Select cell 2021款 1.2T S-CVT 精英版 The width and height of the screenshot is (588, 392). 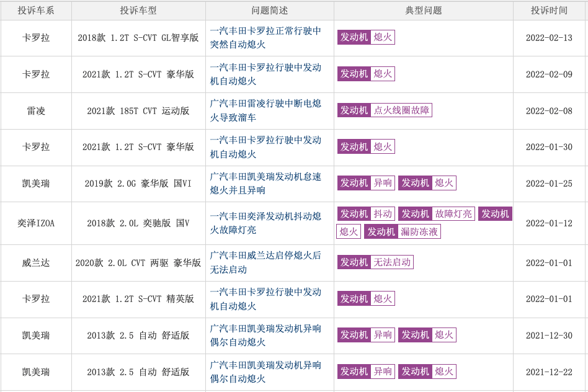pos(138,299)
